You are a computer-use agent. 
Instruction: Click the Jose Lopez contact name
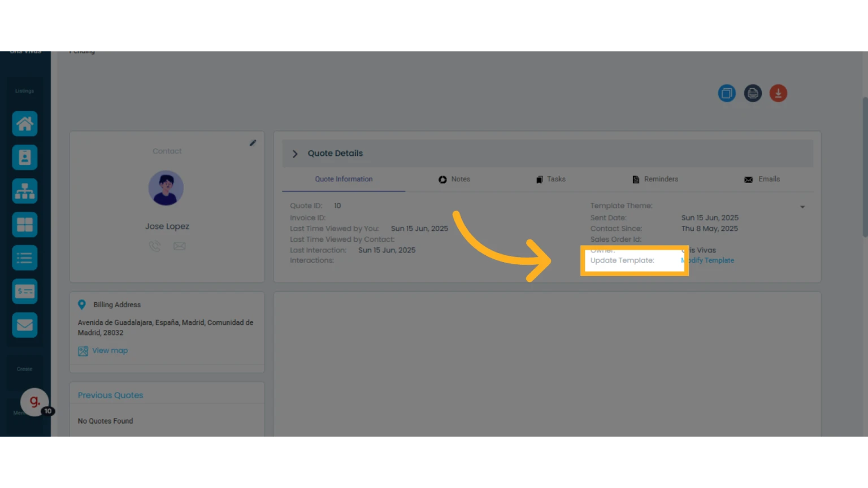(x=167, y=226)
